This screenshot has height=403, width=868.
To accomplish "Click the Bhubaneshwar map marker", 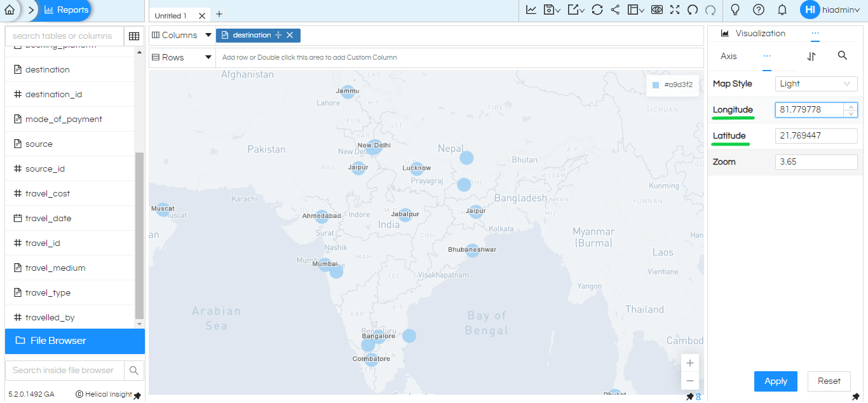I will 472,250.
